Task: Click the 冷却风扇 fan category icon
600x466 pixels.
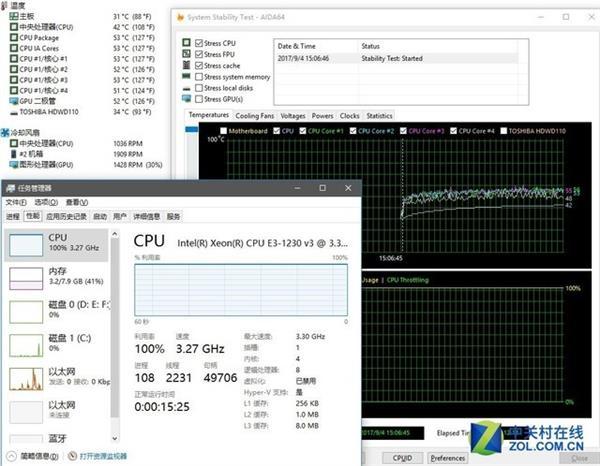Action: point(5,133)
